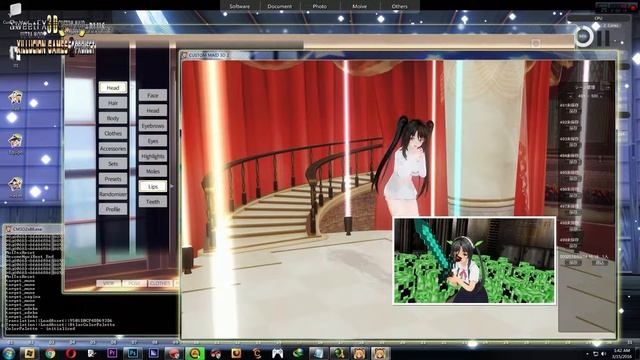Select the Moles sub-category

[x=153, y=171]
